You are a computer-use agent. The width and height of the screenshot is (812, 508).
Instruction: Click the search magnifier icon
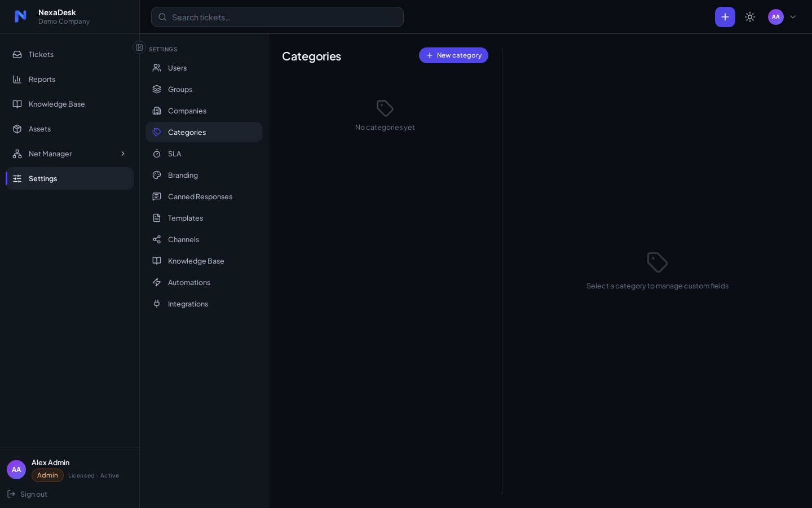tap(162, 17)
